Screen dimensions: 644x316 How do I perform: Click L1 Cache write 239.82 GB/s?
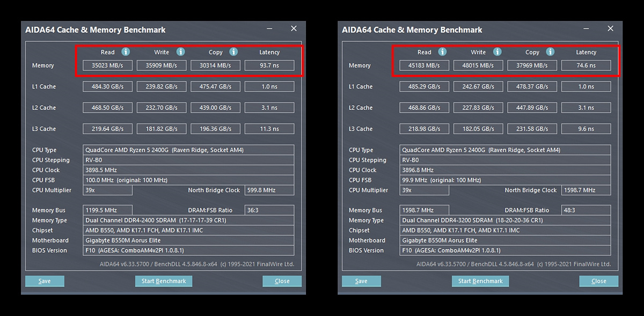(x=162, y=86)
